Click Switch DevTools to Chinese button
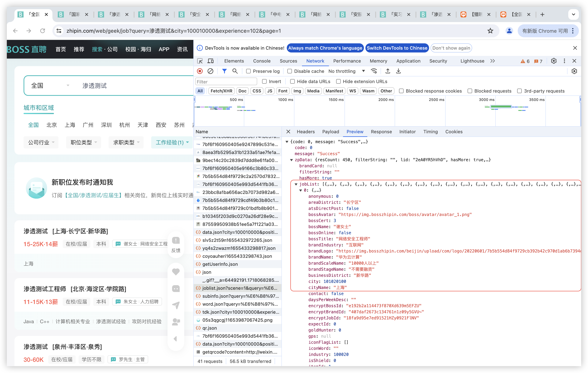This screenshot has width=588, height=373. click(397, 48)
